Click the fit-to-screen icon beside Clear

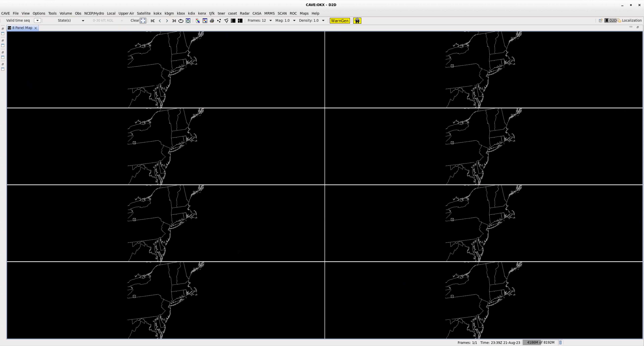coord(143,21)
